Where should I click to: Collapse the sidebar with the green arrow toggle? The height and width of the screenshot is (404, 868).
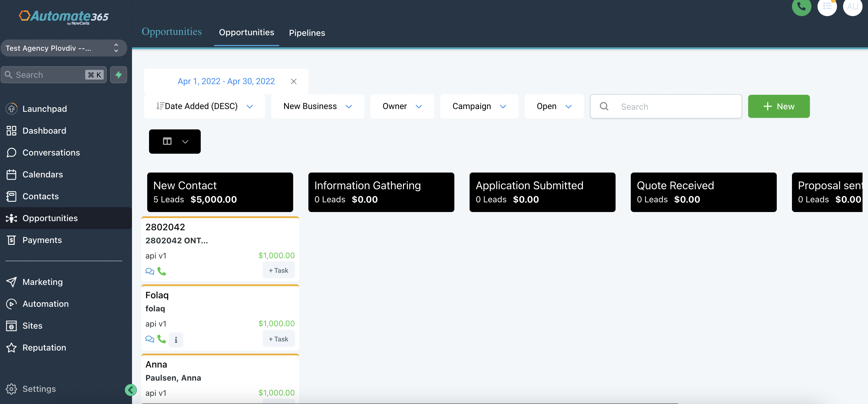(x=130, y=390)
